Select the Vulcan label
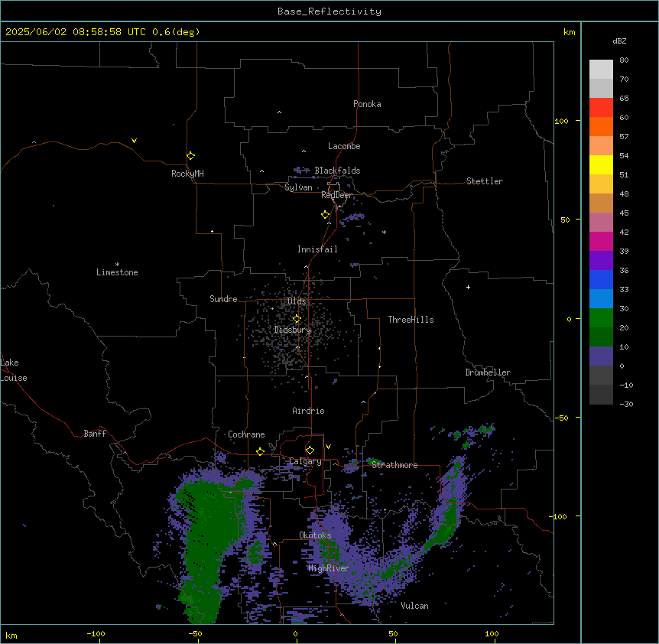This screenshot has width=659, height=644. (x=414, y=606)
